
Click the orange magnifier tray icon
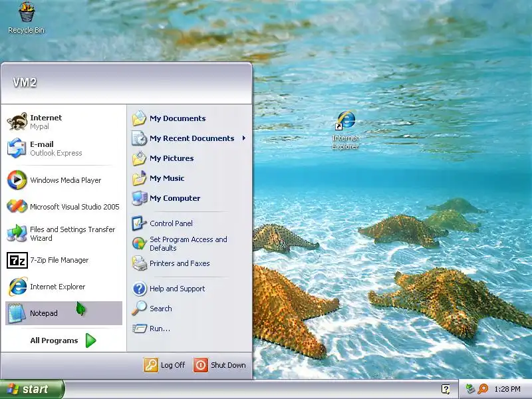tap(483, 389)
